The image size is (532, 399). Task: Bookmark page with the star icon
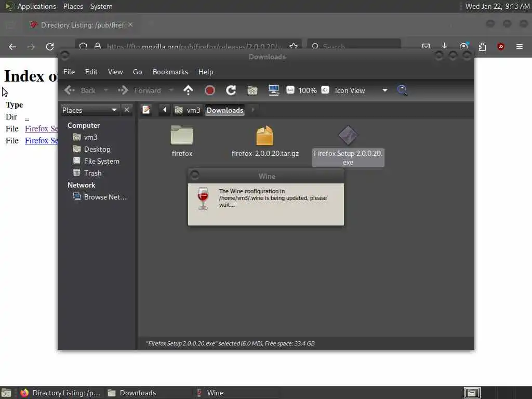tap(294, 46)
